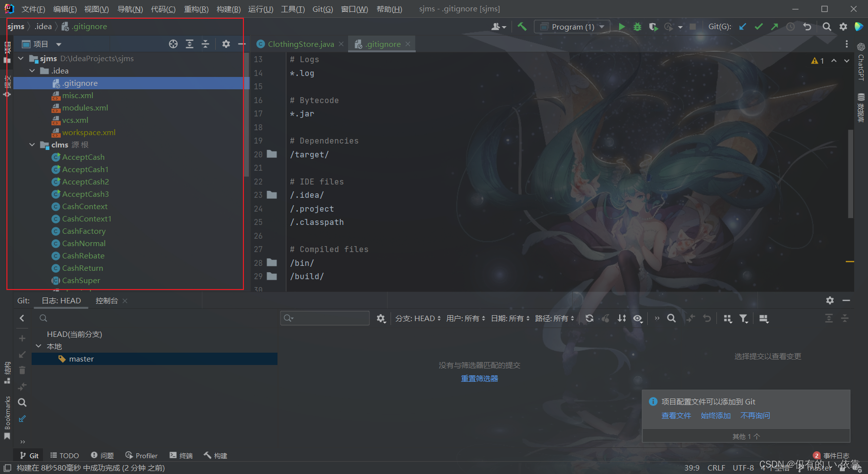Click the Git log sort arrows icon
Image resolution: width=868 pixels, height=474 pixels.
(x=622, y=319)
